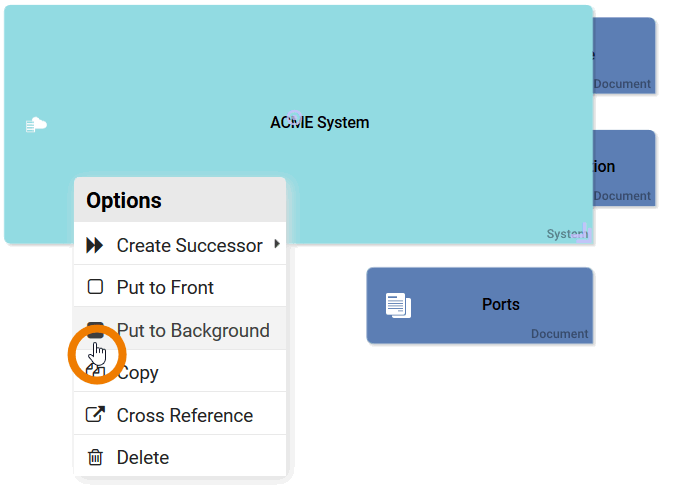Send element back with Put to Background
This screenshot has height=495, width=675.
pos(193,330)
